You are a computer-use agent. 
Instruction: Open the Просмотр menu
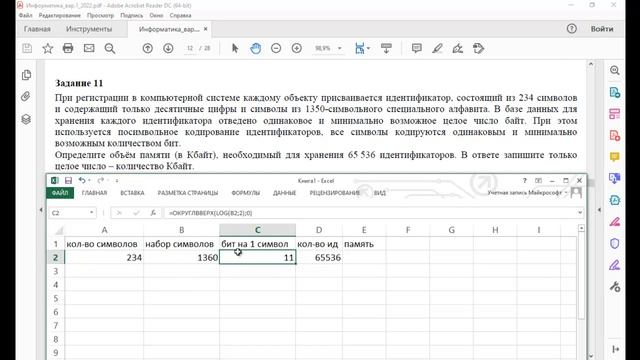pos(100,16)
